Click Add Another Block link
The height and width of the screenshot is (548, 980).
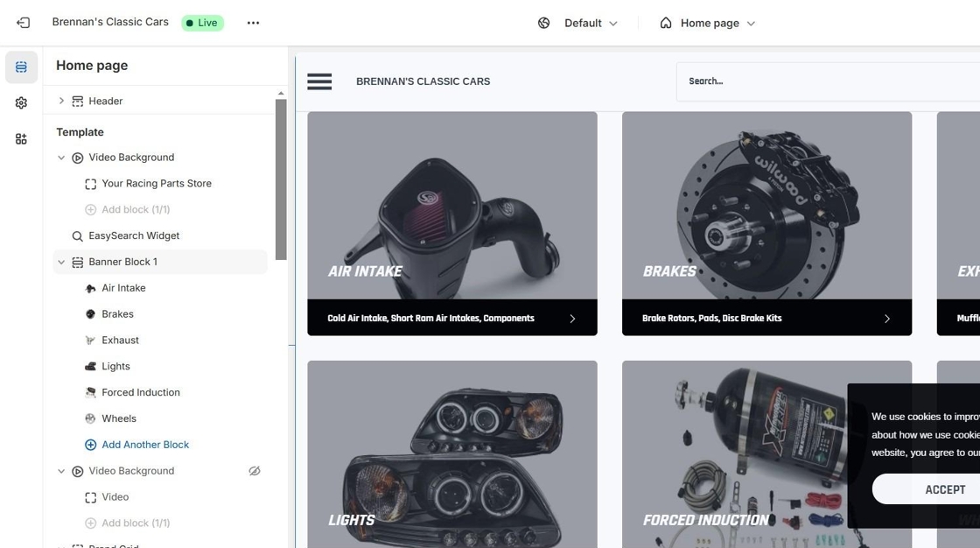[145, 445]
